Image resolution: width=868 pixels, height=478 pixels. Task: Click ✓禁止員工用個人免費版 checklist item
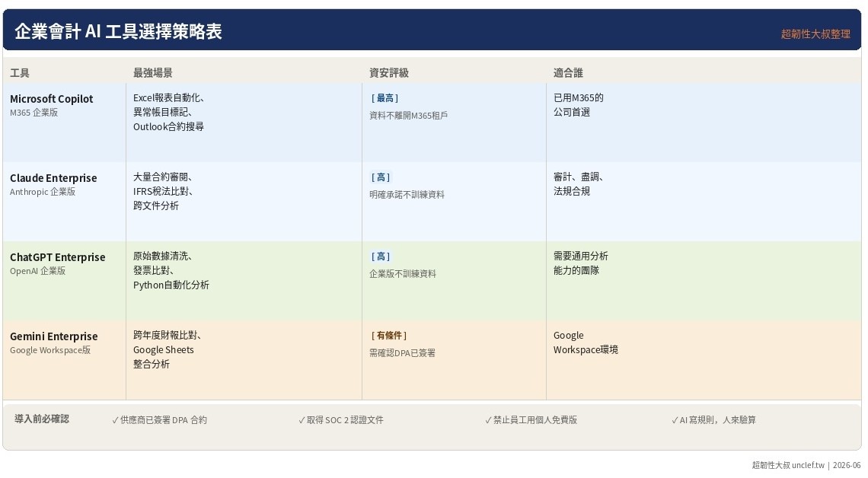[531, 420]
